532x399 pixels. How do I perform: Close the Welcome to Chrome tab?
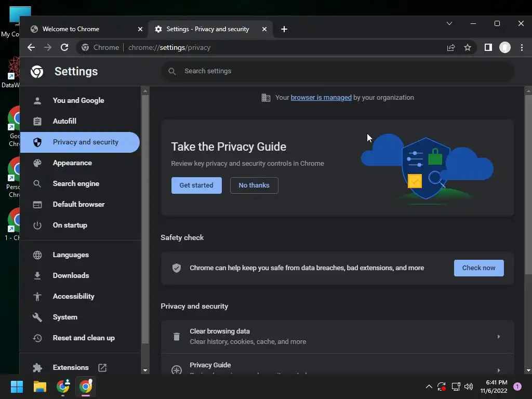point(140,29)
